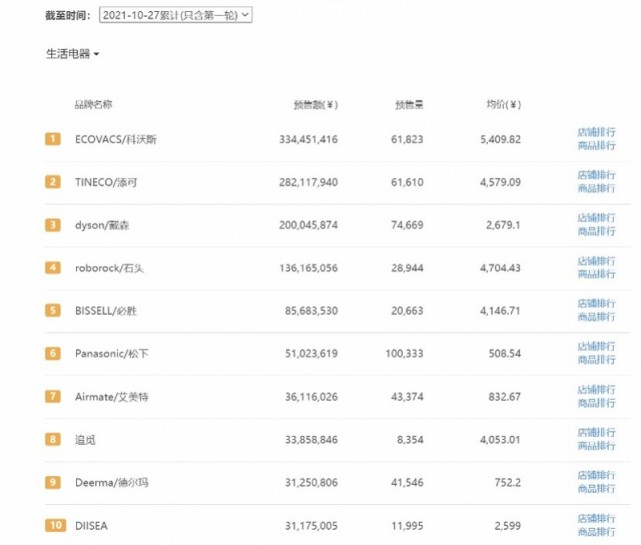Click average price 508.54

[505, 354]
